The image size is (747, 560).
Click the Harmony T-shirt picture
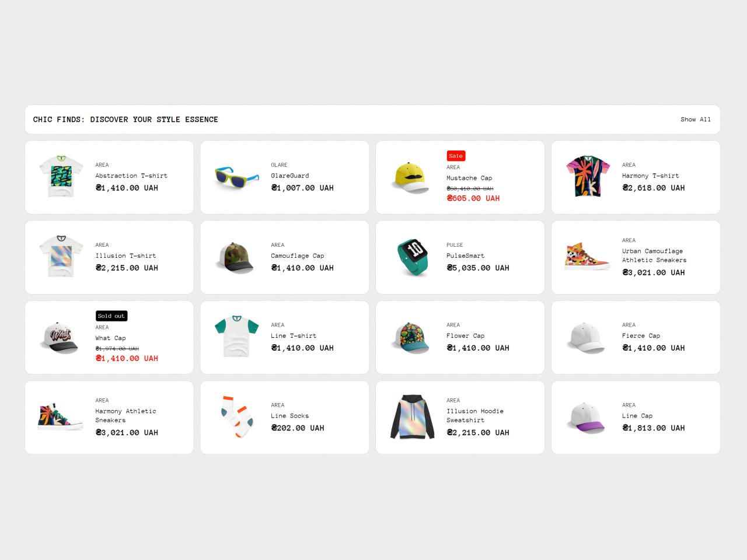coord(588,177)
